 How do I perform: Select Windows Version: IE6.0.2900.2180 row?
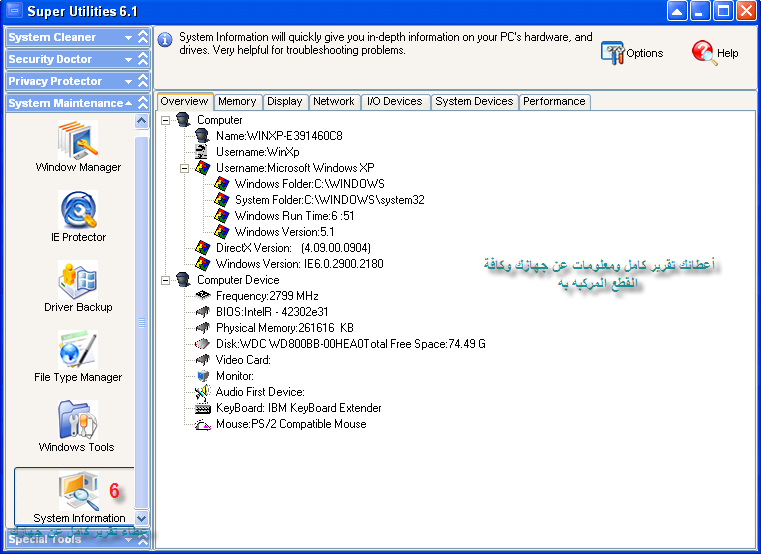tap(299, 264)
